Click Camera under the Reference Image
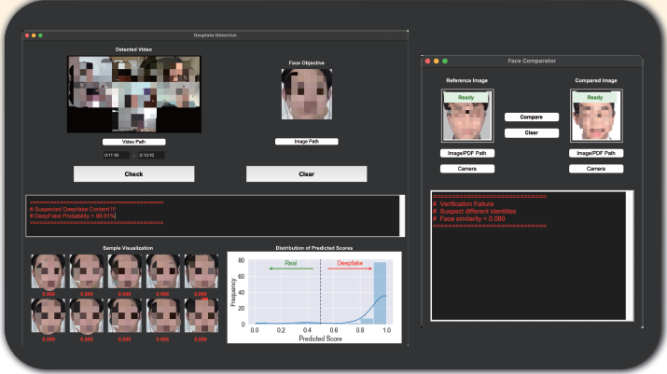 467,169
